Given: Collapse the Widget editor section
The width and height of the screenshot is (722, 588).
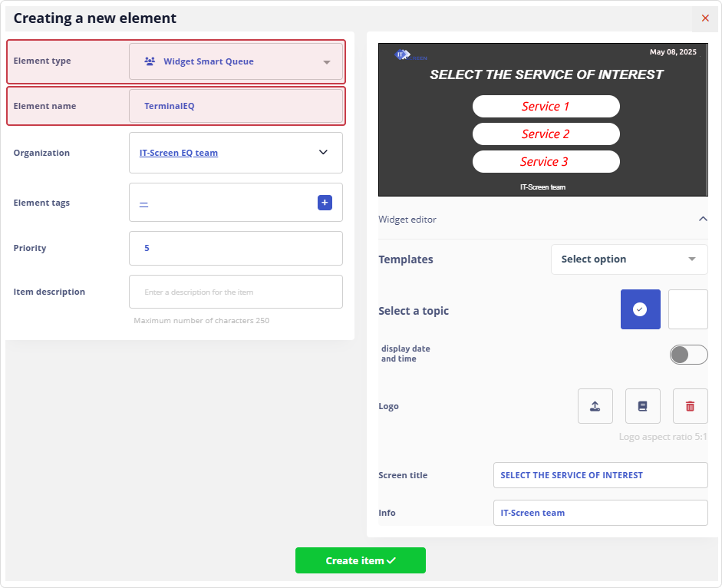Looking at the screenshot, I should tap(702, 220).
